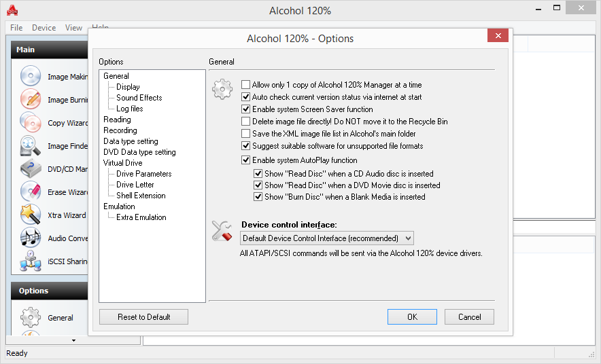This screenshot has width=601, height=364.
Task: Uncheck Enable system AutoPlay function
Action: coord(245,160)
